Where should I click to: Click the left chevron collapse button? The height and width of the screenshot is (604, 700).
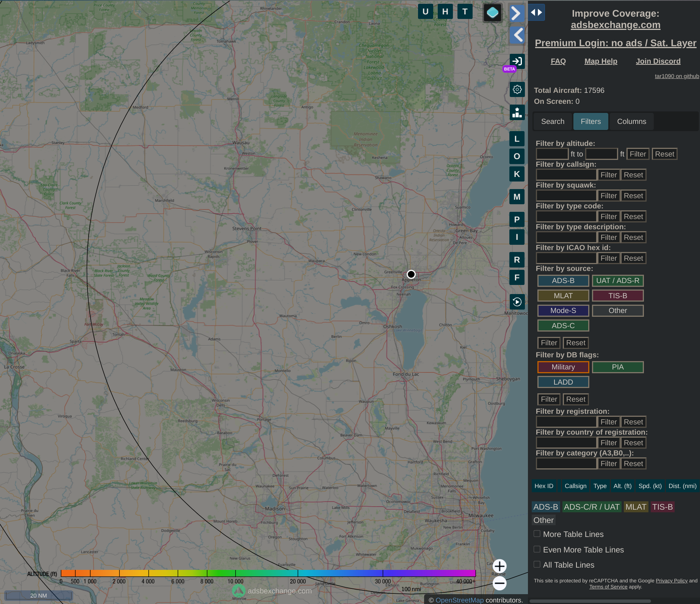[517, 35]
